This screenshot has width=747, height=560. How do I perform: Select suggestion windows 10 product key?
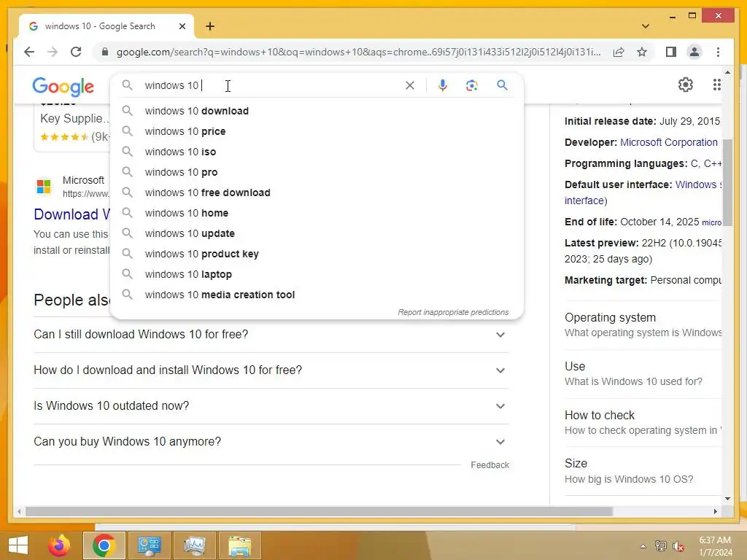tap(317, 254)
